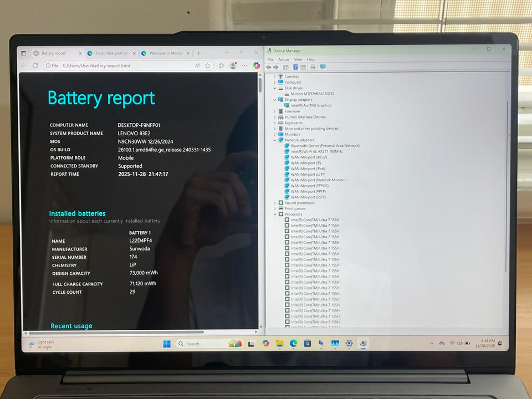This screenshot has height=399, width=532.
Task: Click Scan for hardware changes monitor icon
Action: (323, 67)
